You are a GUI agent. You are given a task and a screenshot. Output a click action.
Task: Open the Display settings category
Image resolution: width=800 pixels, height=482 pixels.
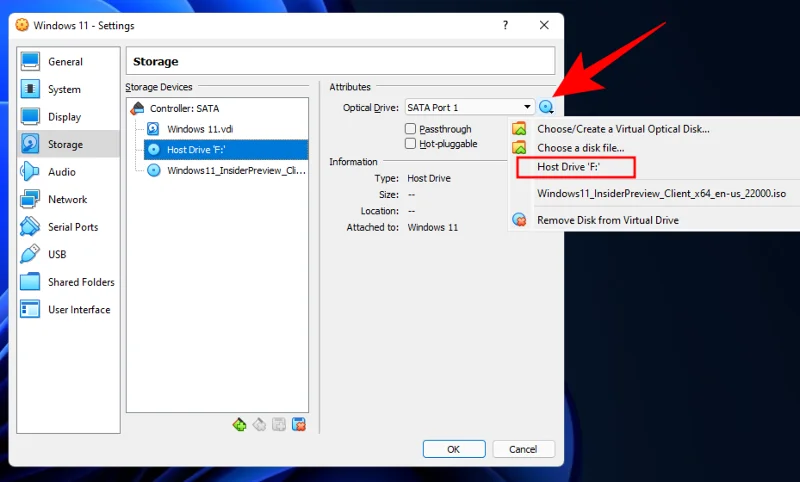pos(68,117)
